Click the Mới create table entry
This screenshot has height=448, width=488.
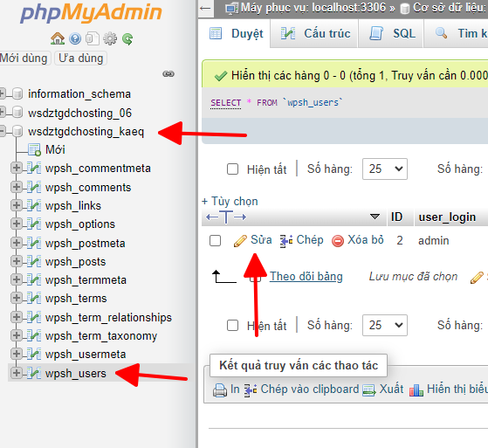point(55,149)
